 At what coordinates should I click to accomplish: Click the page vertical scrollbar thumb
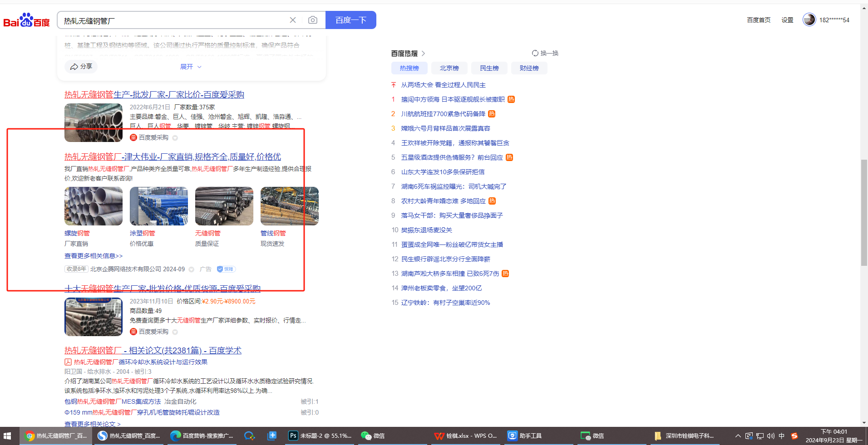[864, 212]
